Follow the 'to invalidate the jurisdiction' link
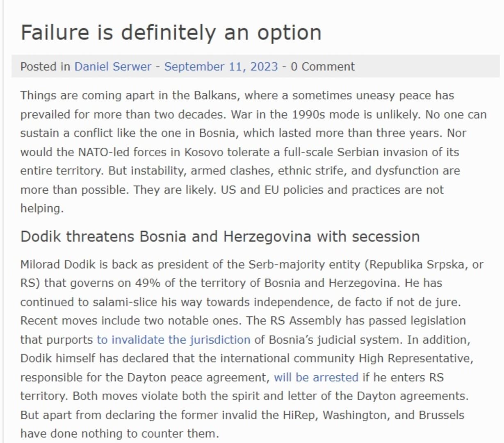504x443 pixels. tap(173, 340)
